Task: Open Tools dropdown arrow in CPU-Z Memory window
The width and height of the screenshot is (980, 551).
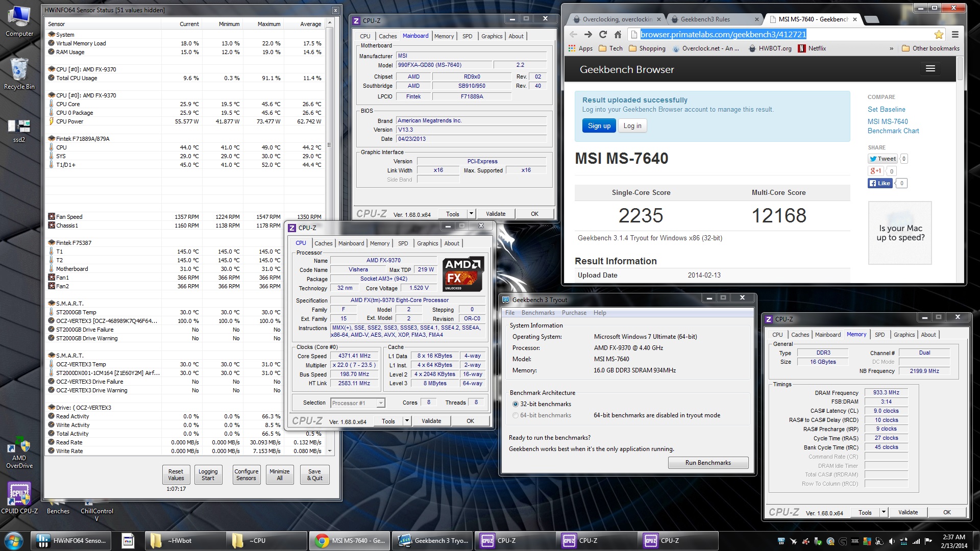Action: pos(884,512)
